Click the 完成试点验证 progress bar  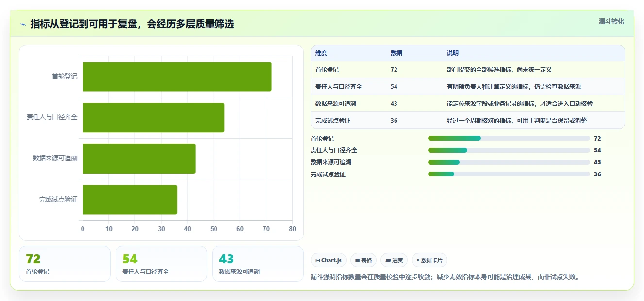(509, 174)
